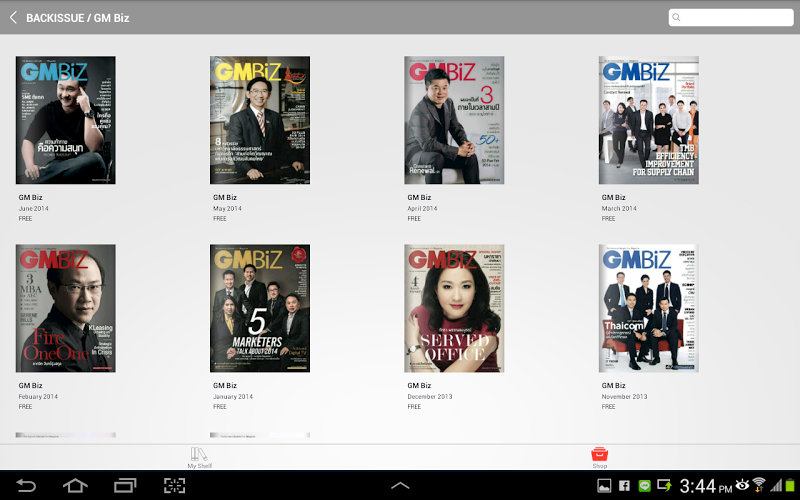This screenshot has height=500, width=800.
Task: Open GM Biz May 2014 cover
Action: (260, 120)
